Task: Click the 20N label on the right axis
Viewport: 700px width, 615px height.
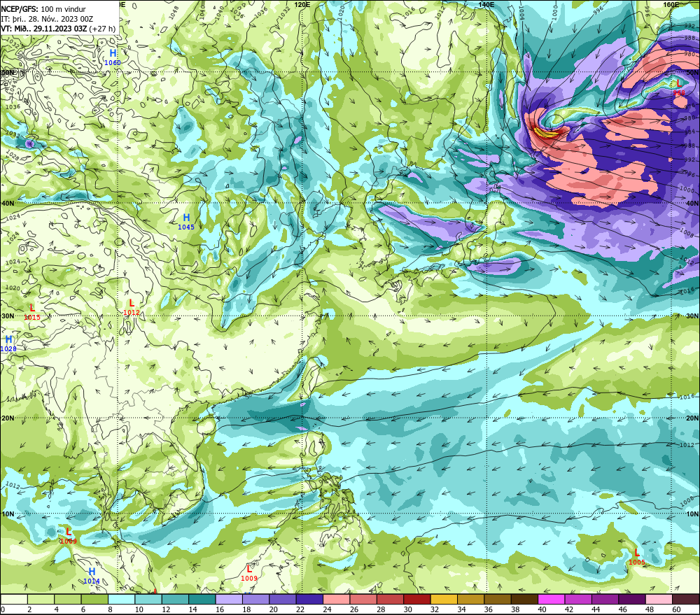Action: click(693, 418)
